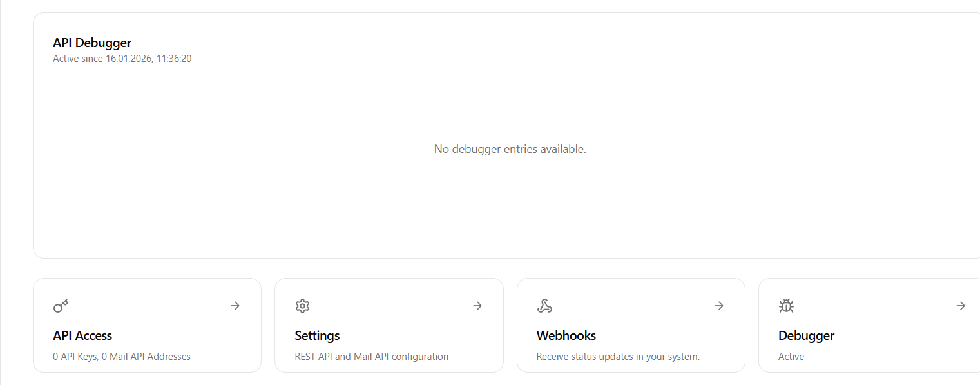The height and width of the screenshot is (385, 980).
Task: Click the bug icon on Debugger card
Action: pyautogui.click(x=786, y=306)
